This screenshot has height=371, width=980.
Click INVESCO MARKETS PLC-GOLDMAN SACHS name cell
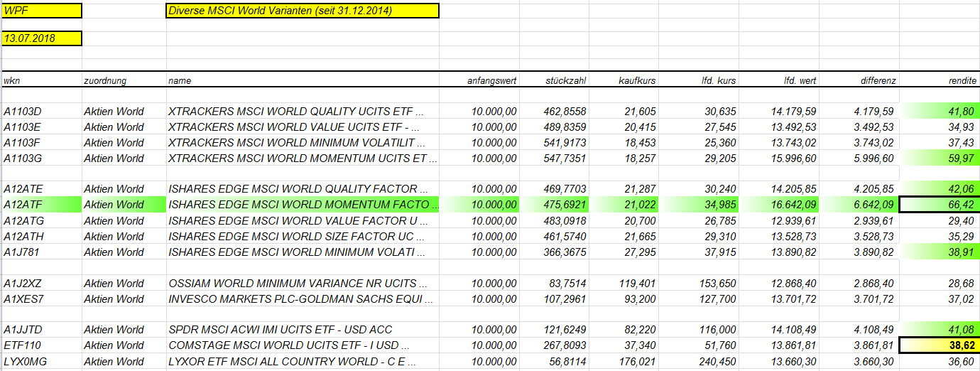coord(303,299)
